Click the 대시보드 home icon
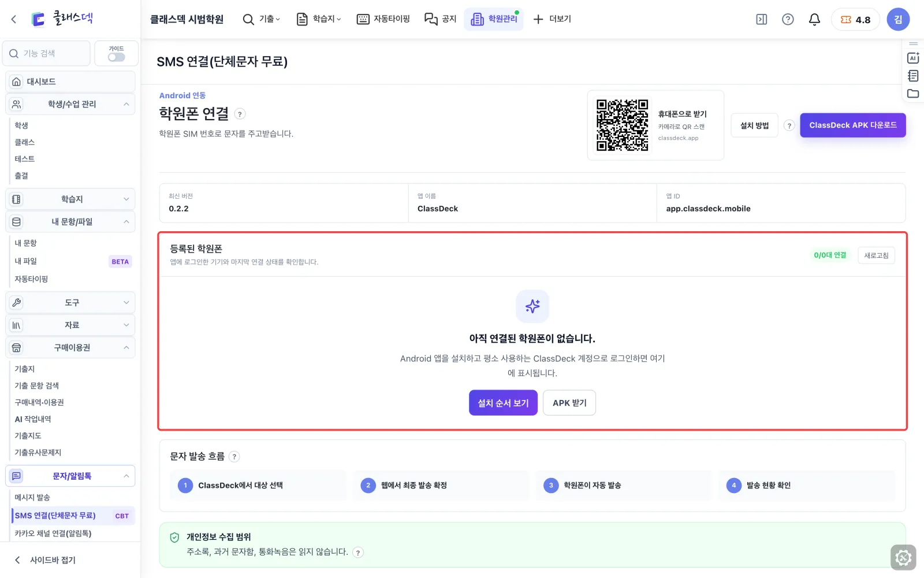The width and height of the screenshot is (924, 578). pos(17,81)
